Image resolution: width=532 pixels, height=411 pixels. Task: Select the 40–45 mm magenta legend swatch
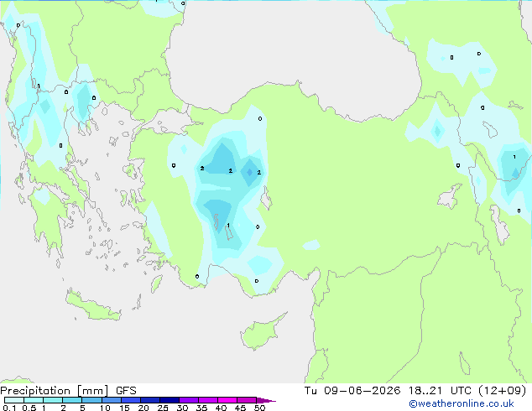(227, 400)
